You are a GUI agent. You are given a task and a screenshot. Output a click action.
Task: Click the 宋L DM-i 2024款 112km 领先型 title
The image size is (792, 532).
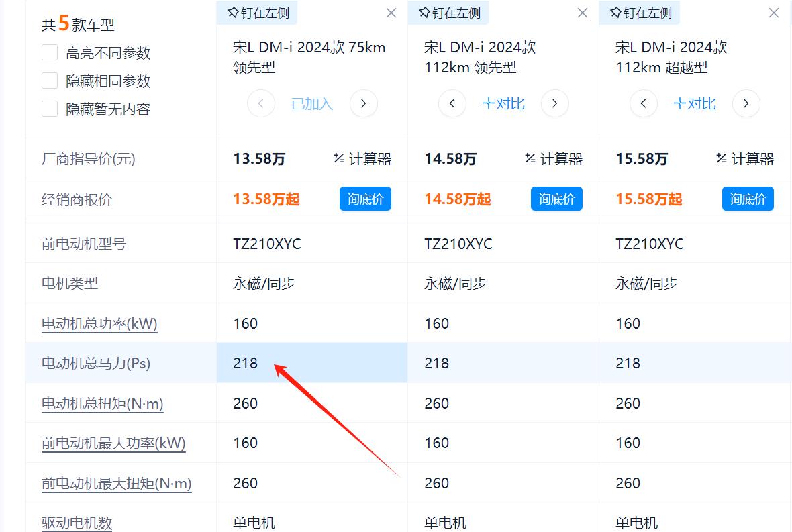(480, 58)
